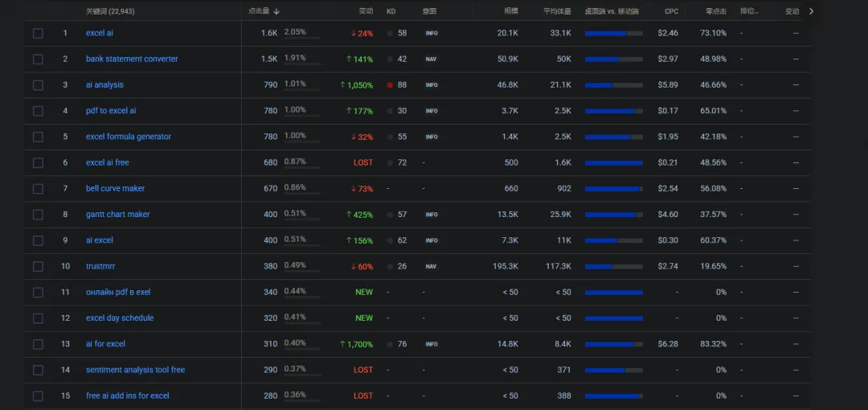Tick the checkbox for excel ai row

[38, 33]
